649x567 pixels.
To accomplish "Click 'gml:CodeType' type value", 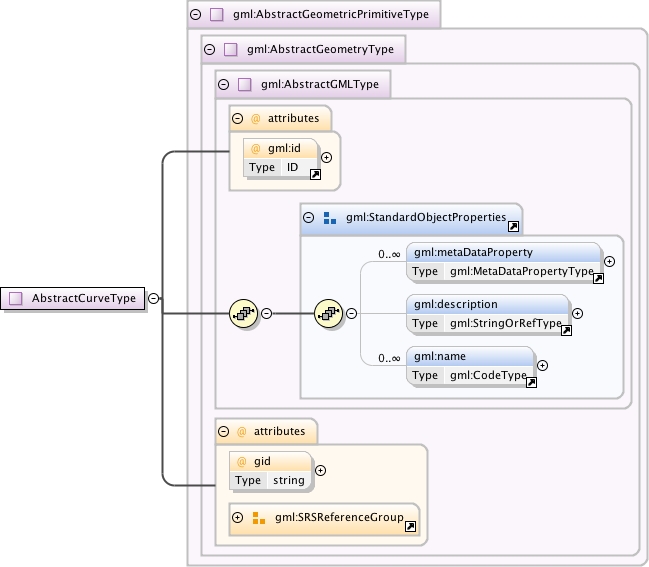I will (x=488, y=375).
